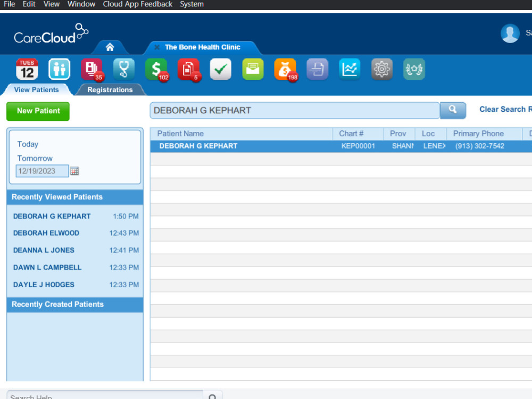Click the 12:41 PM timestamp
The width and height of the screenshot is (532, 399).
pyautogui.click(x=124, y=251)
